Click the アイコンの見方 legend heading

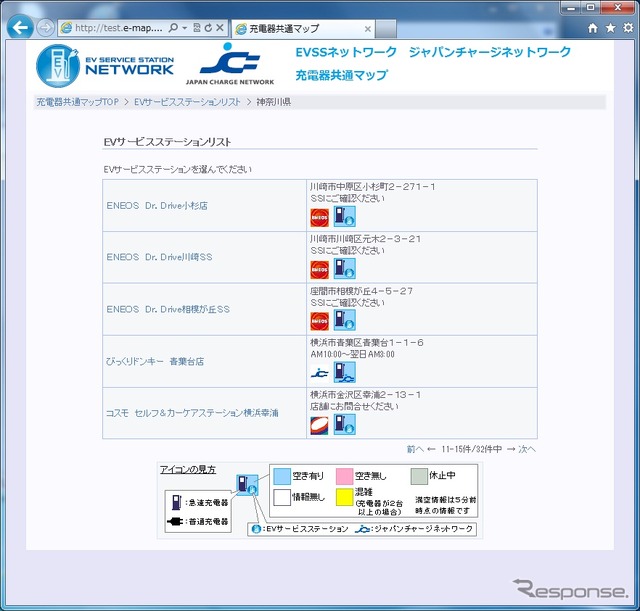point(188,470)
